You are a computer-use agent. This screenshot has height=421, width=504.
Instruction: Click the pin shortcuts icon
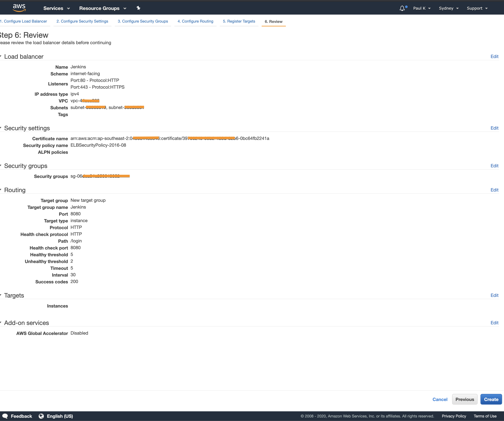(138, 8)
